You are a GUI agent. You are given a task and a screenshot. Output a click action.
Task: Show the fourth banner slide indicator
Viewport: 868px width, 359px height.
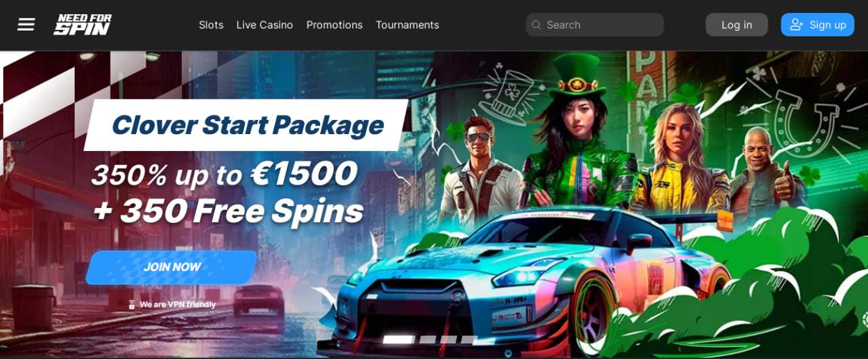(469, 339)
